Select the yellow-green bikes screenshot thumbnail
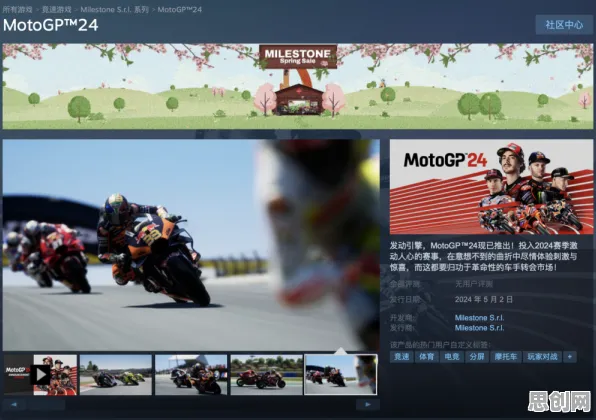 coord(116,375)
